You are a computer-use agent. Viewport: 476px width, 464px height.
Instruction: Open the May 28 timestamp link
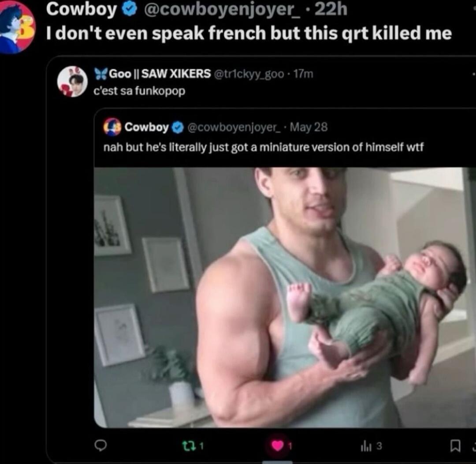[309, 127]
